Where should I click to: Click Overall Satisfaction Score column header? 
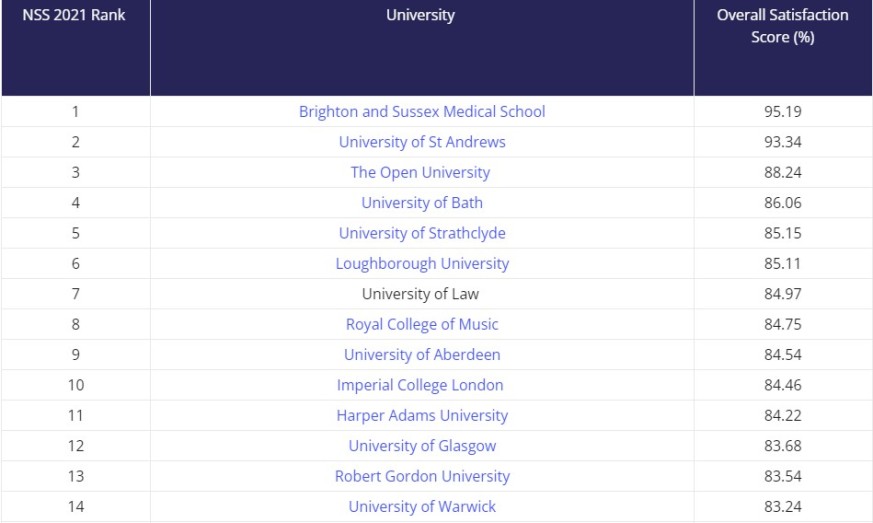(783, 48)
